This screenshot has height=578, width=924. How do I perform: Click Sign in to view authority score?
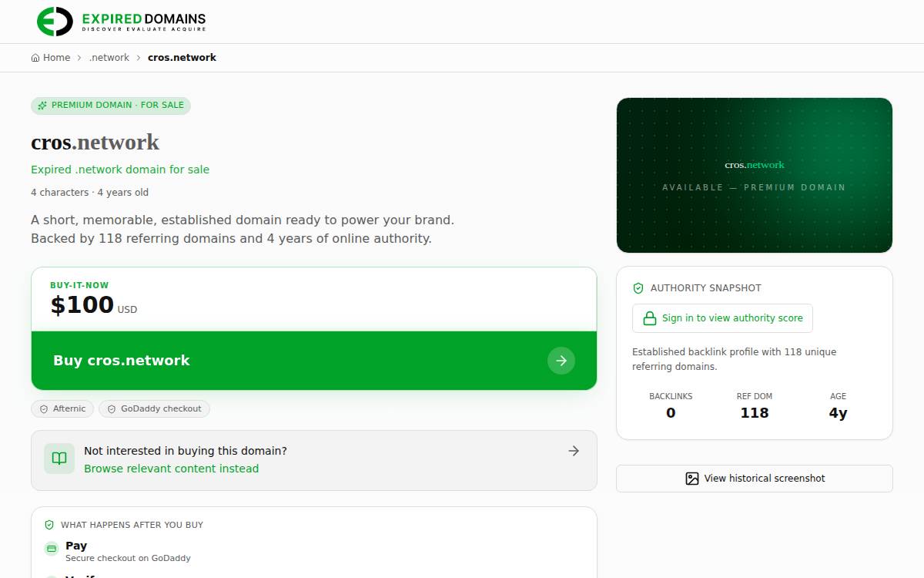point(722,318)
